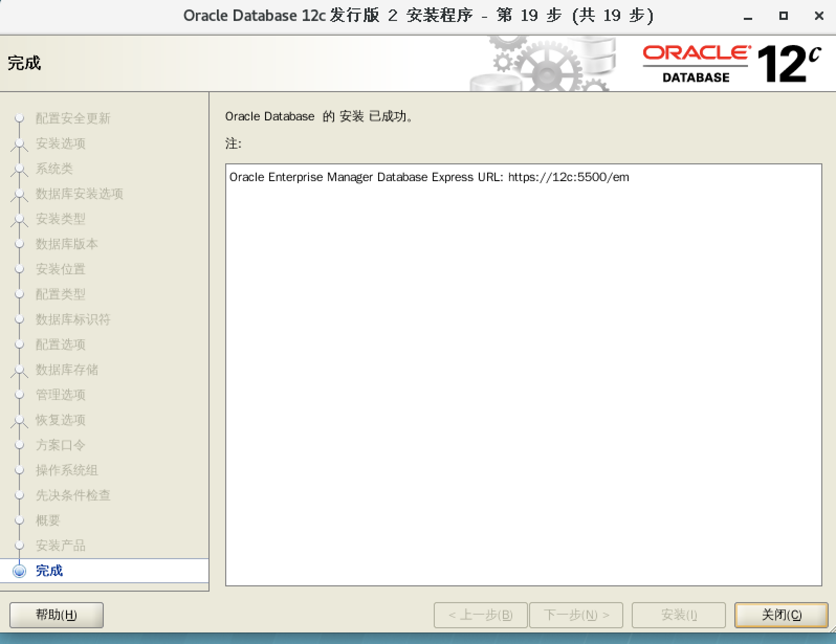Select the 配置选项 step

60,345
